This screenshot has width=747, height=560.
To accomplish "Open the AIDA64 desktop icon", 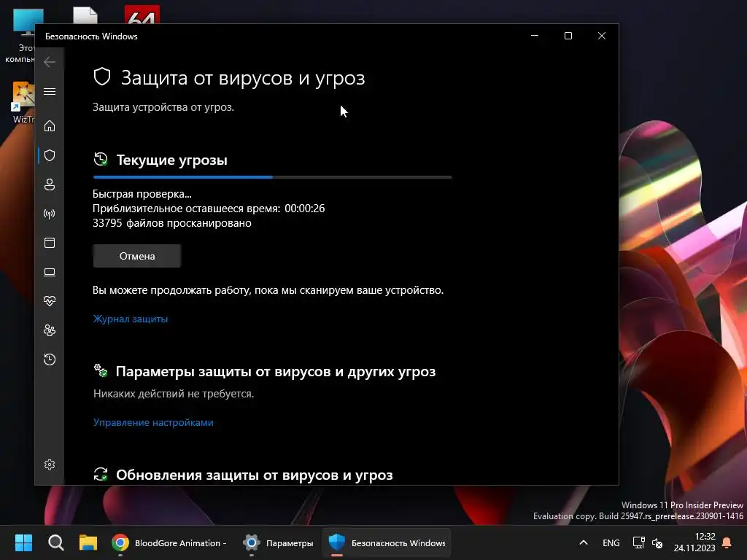I will tap(142, 15).
